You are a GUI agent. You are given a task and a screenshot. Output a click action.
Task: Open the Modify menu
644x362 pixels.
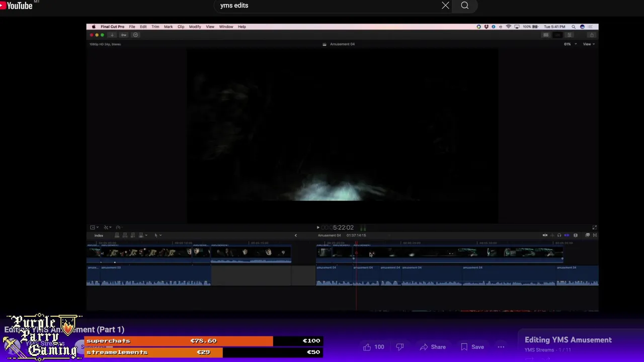pyautogui.click(x=195, y=27)
